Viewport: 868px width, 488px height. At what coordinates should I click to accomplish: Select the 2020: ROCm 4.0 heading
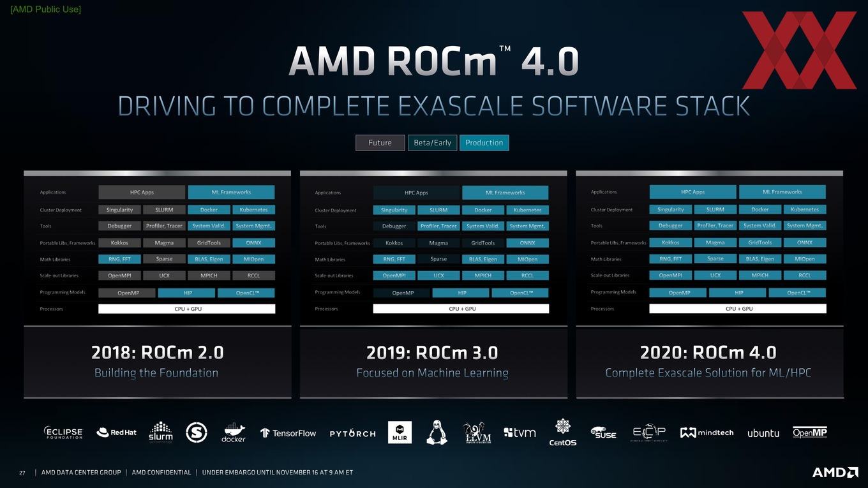click(708, 352)
